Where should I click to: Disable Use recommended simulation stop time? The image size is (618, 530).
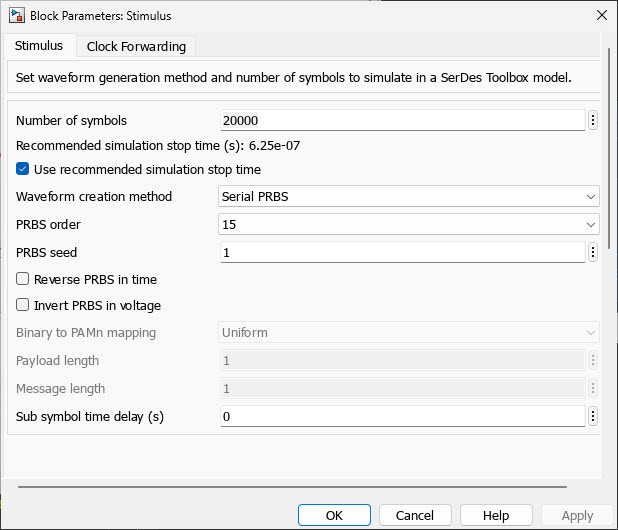[23, 169]
